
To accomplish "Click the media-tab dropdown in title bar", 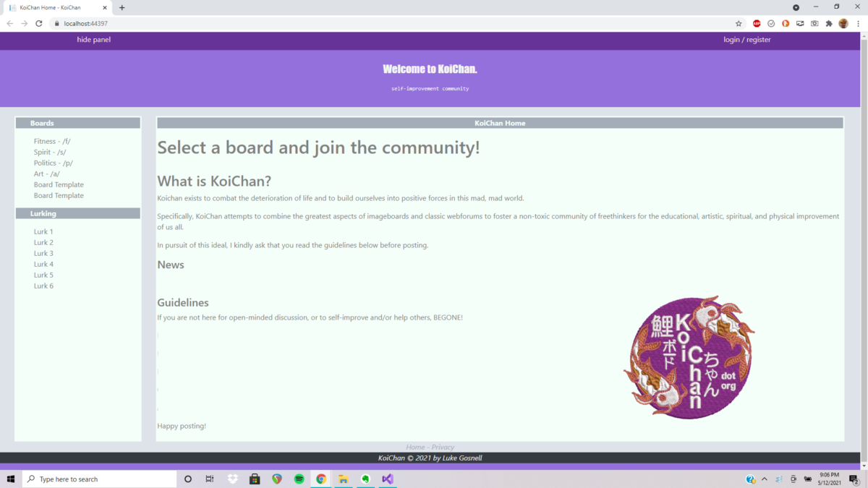I will pyautogui.click(x=796, y=7).
